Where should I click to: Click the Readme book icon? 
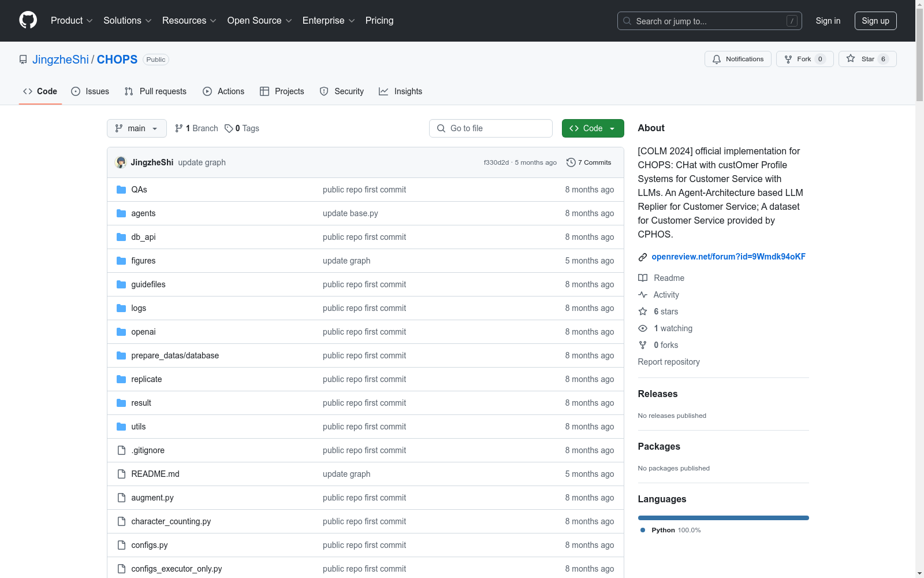pos(643,278)
